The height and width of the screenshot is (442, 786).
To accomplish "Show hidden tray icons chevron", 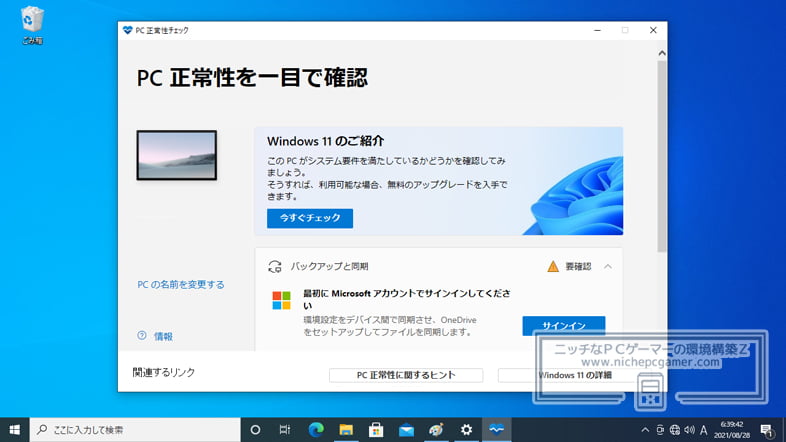I will (645, 429).
